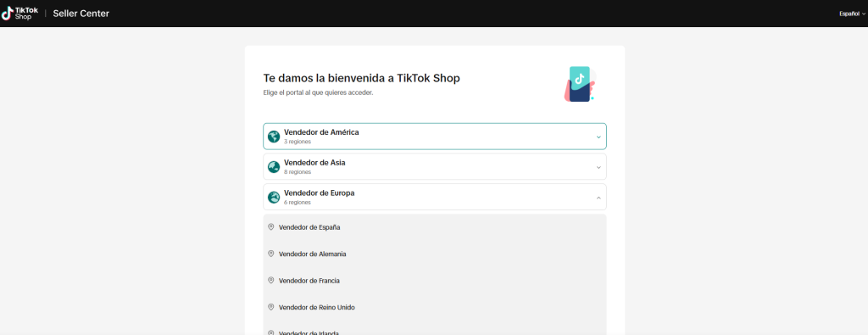Click the globe icon for Vendedor de Asia
The height and width of the screenshot is (335, 868).
click(x=274, y=167)
